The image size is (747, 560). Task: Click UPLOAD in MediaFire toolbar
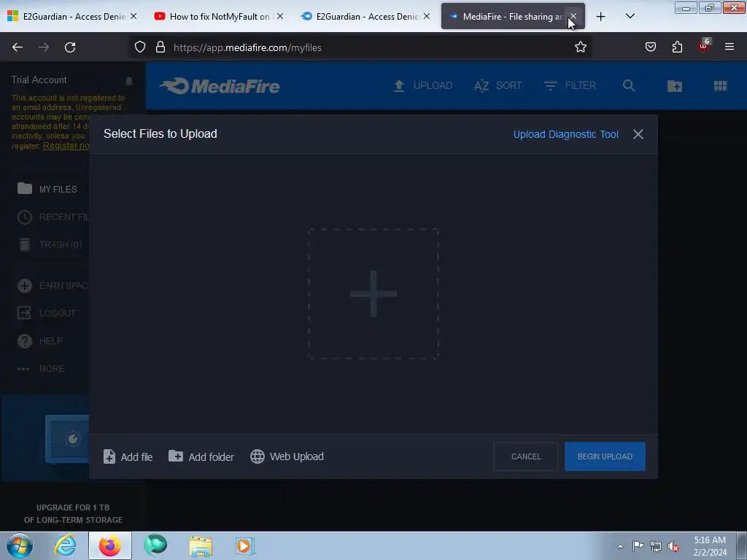pos(422,86)
